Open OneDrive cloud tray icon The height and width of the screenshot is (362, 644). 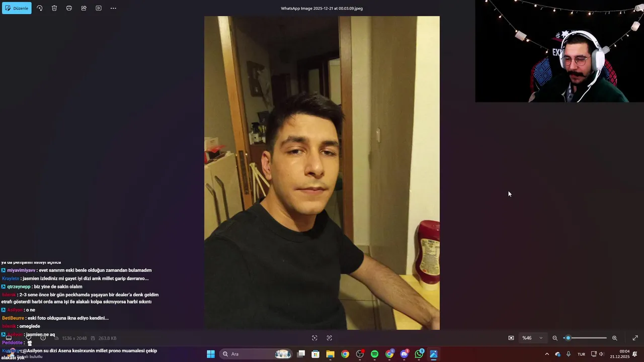pyautogui.click(x=557, y=354)
